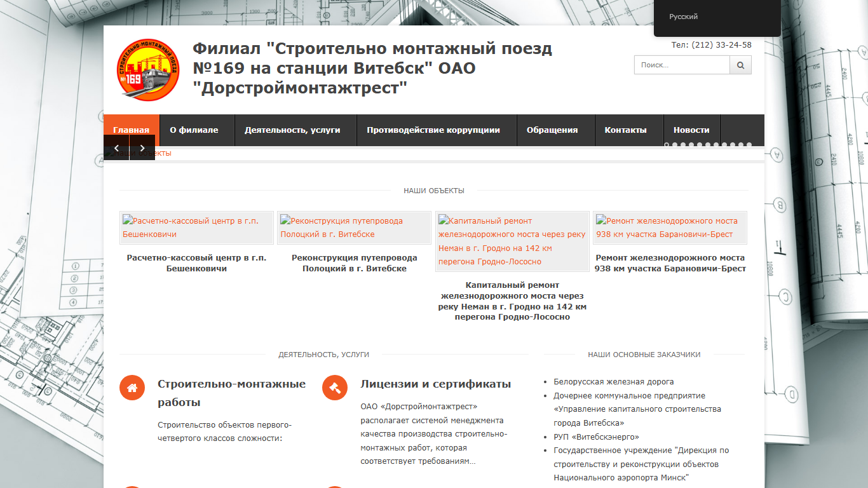Open the Капитальный ремонт моста image placeholder
The height and width of the screenshot is (488, 868).
point(512,241)
